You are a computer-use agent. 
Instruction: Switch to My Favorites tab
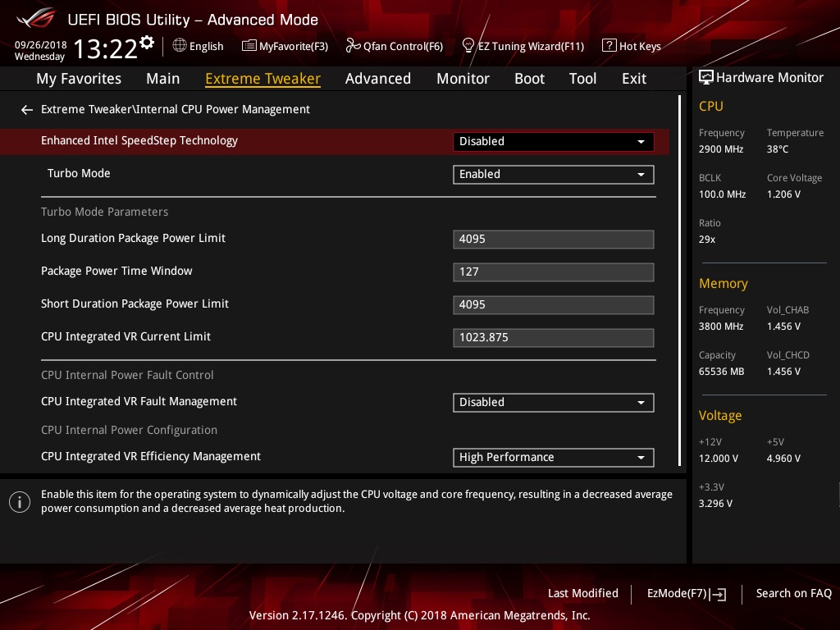coord(79,79)
